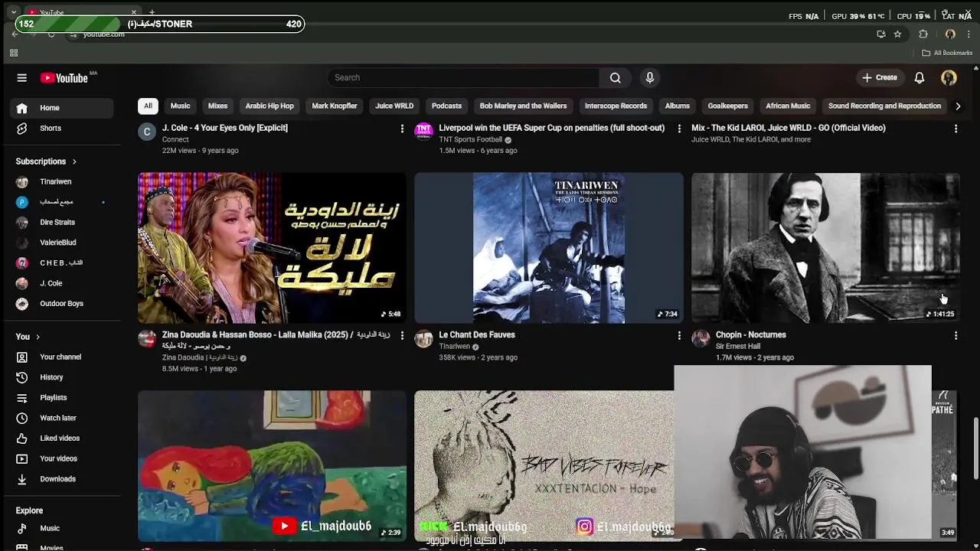Viewport: 980px width, 551px height.
Task: Expand the You section
Action: click(28, 337)
